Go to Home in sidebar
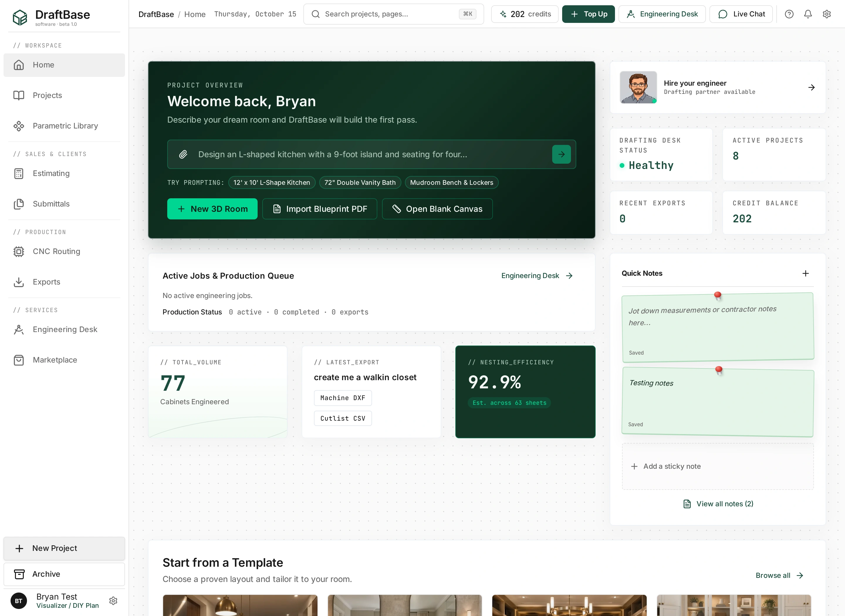Screen dimensions: 845x616 pyautogui.click(x=64, y=65)
